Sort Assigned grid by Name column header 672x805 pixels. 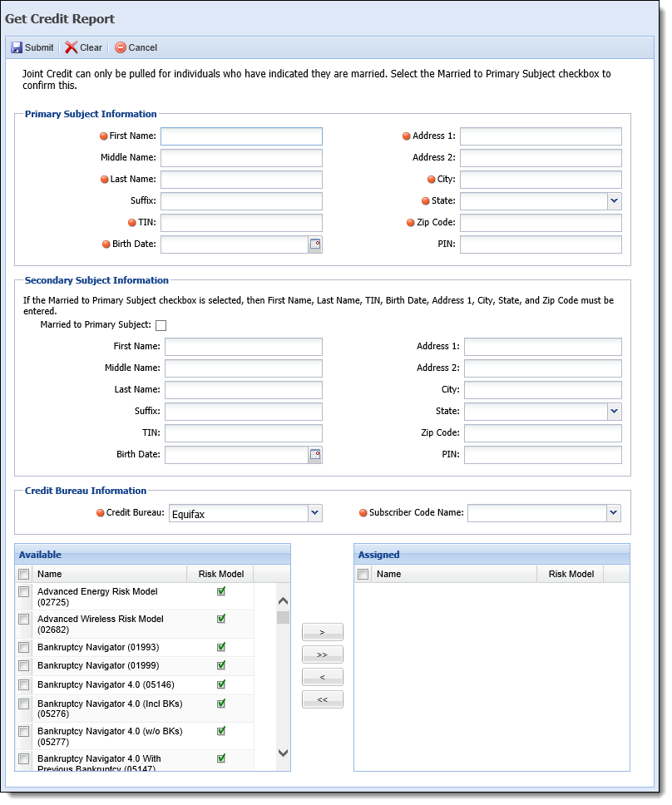(454, 574)
